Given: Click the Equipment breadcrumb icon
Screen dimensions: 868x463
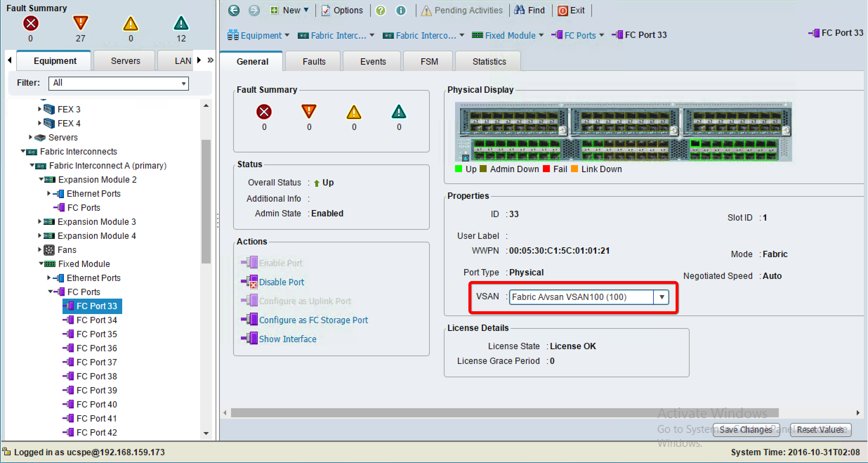Looking at the screenshot, I should (233, 35).
